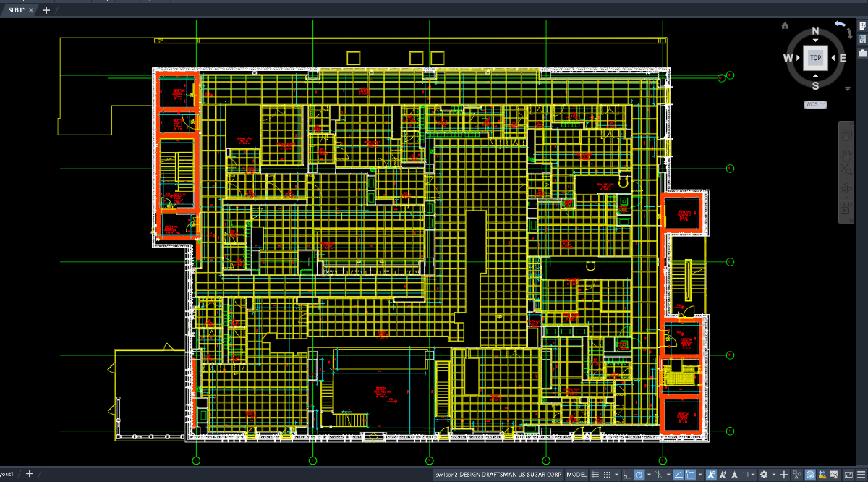Expand the Workspace Switching gear dropdown
This screenshot has height=482, width=868.
[x=767, y=475]
